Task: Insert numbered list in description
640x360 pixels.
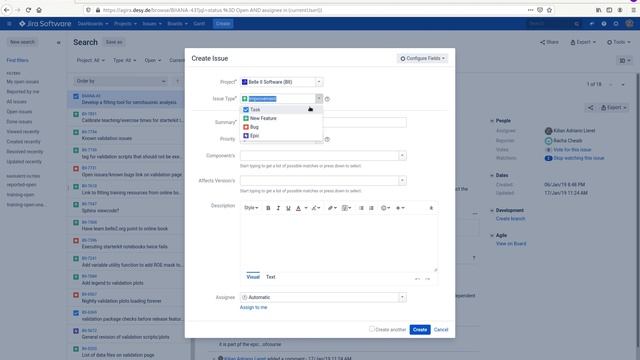Action: [371, 208]
